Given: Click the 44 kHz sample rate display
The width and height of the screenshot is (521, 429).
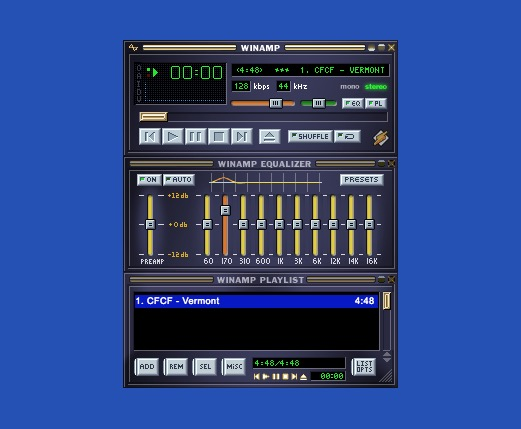Looking at the screenshot, I should [283, 86].
